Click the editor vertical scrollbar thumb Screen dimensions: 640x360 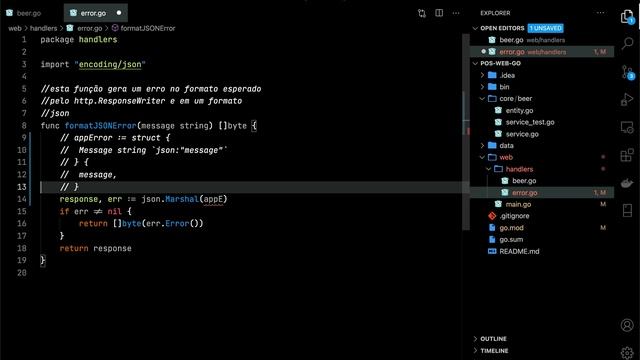(466, 131)
